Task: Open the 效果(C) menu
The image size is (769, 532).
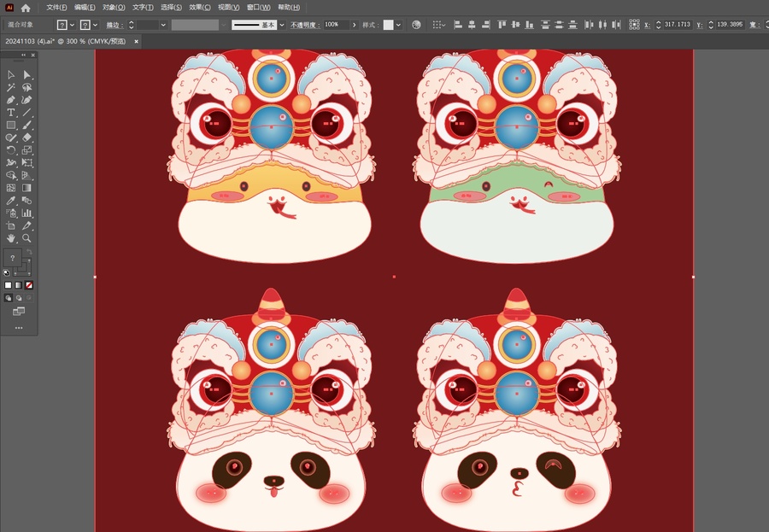Action: pos(200,8)
